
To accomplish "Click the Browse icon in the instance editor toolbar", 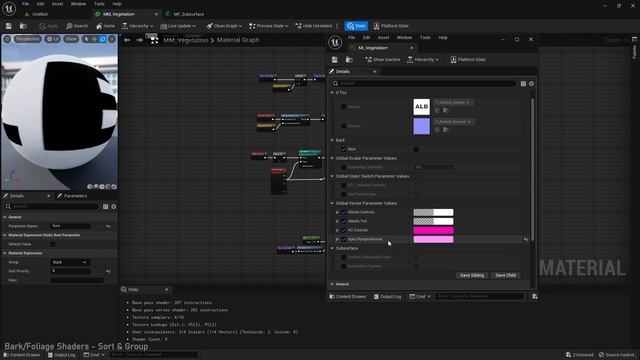I will (x=349, y=60).
